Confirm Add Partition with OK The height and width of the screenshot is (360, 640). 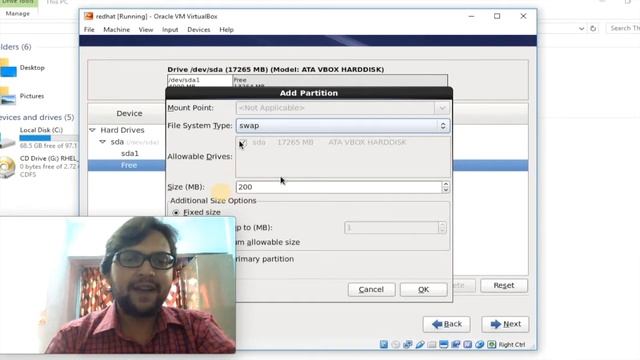(x=423, y=289)
